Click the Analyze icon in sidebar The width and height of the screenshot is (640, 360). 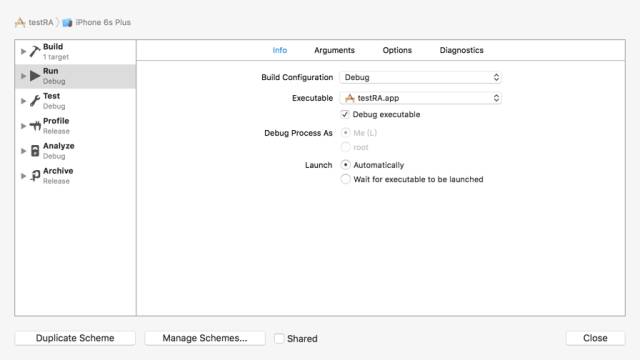35,151
